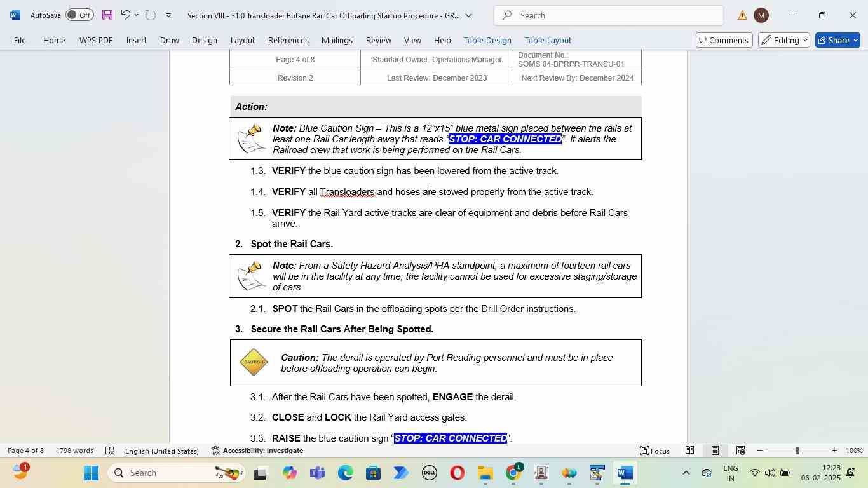The height and width of the screenshot is (488, 868).
Task: Select the Table Design tab
Action: coord(487,40)
